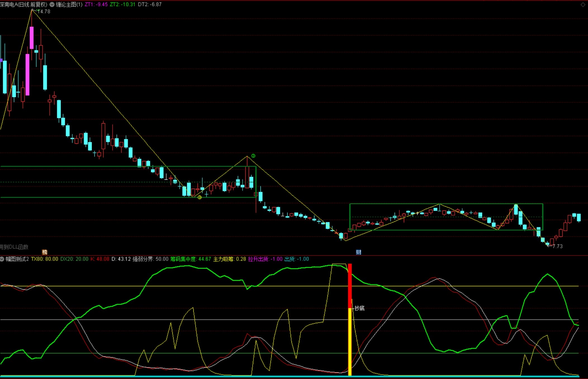
Task: Click the 缠论主图(1) indicator name
Action: 69,4
